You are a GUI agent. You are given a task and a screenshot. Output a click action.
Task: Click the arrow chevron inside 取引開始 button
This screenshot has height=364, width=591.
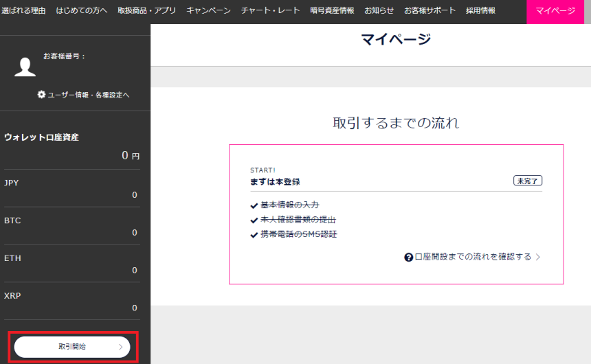point(121,348)
